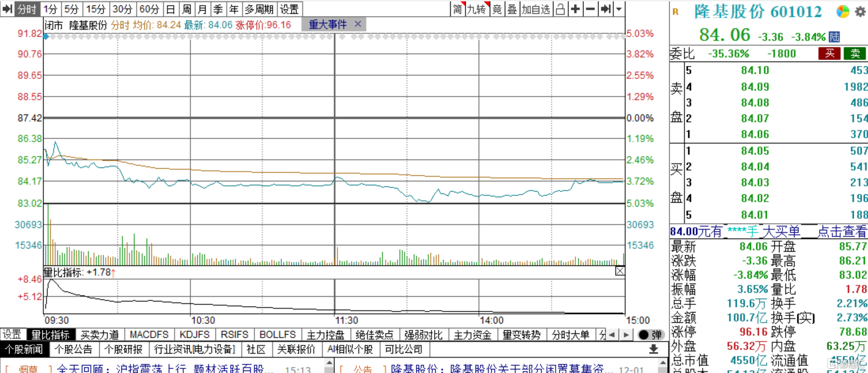Open the 行业资讯[电力设备] tab
The height and width of the screenshot is (373, 868).
[194, 349]
